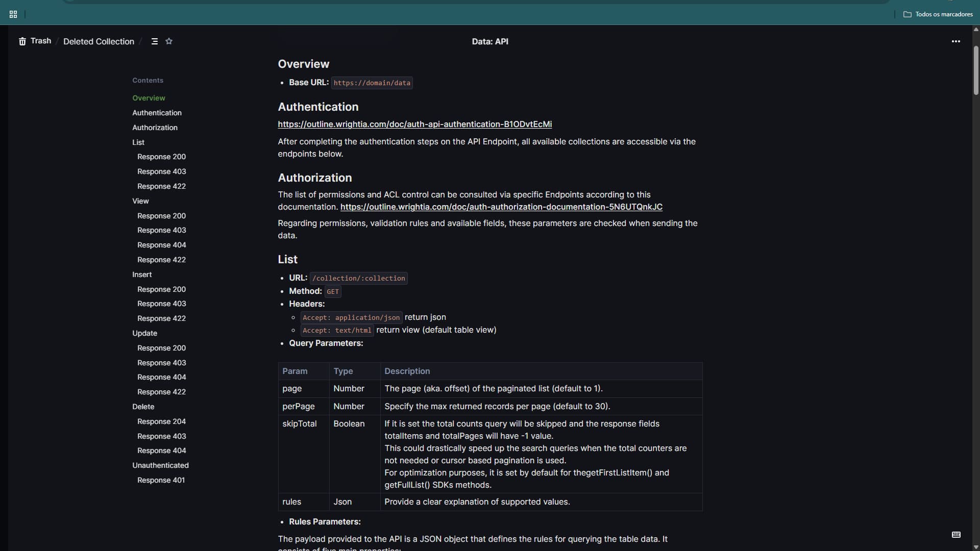This screenshot has height=551, width=980.
Task: Navigate to the Insert contents entry
Action: click(142, 274)
